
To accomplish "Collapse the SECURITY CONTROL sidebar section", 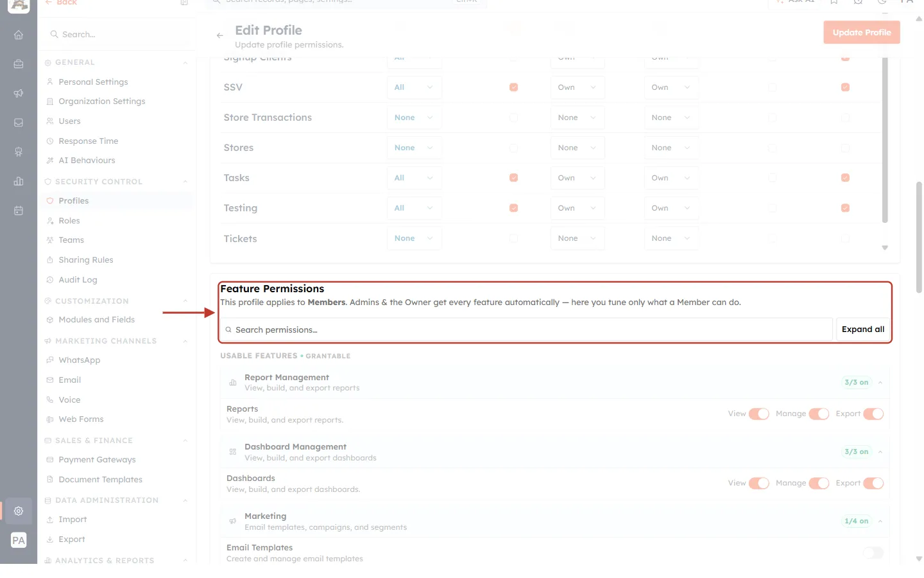I will click(185, 182).
